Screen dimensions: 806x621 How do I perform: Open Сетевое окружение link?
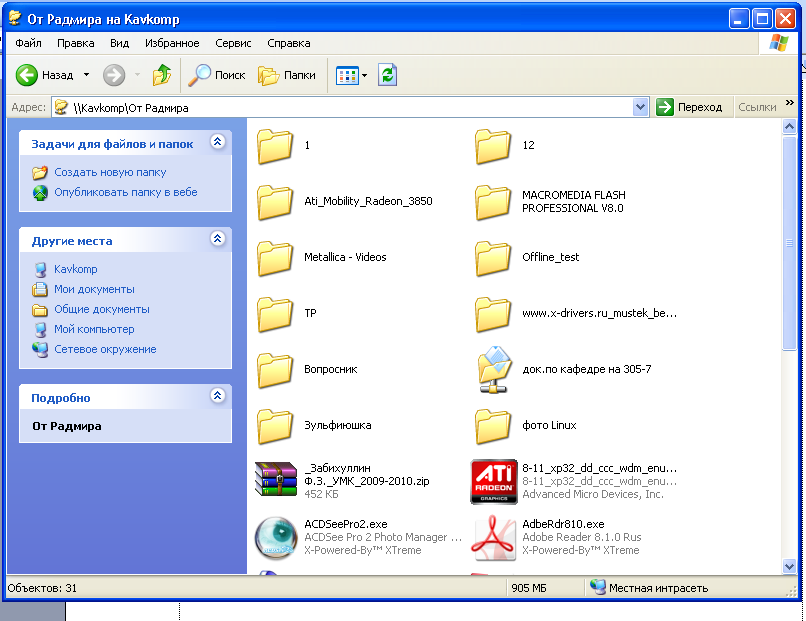coord(105,349)
